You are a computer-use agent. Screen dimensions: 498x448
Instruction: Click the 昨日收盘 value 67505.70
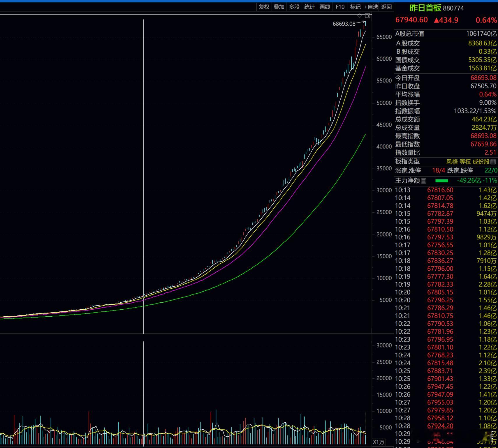point(483,86)
